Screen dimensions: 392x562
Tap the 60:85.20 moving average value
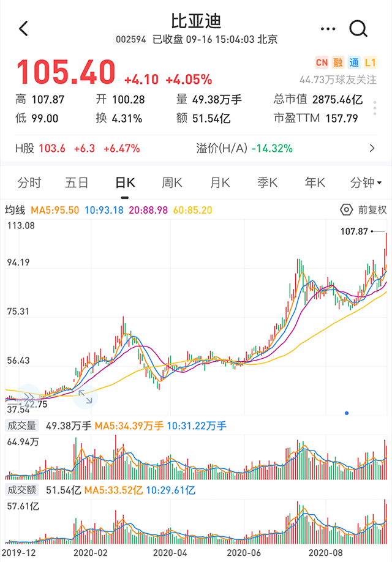pos(192,210)
